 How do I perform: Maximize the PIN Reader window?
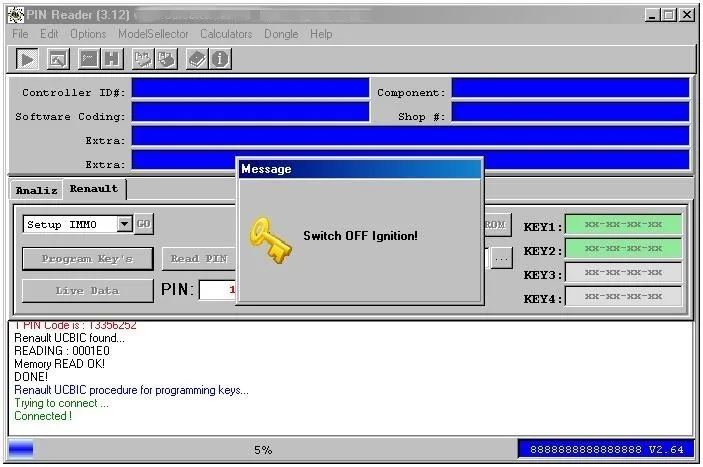click(x=669, y=15)
